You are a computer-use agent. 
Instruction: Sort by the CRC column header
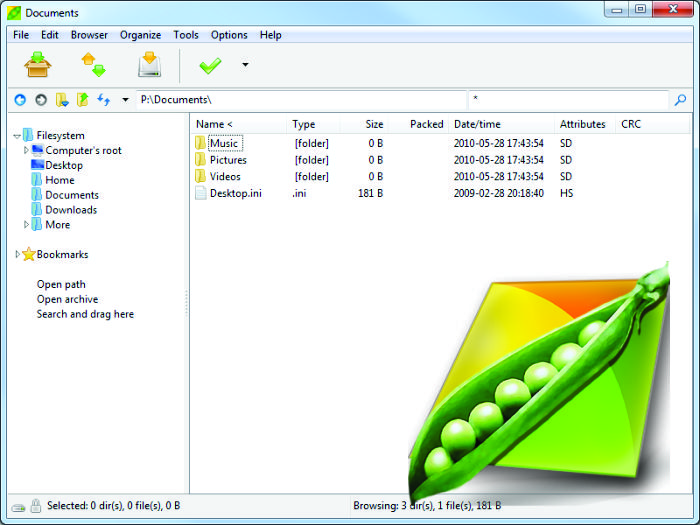click(631, 124)
